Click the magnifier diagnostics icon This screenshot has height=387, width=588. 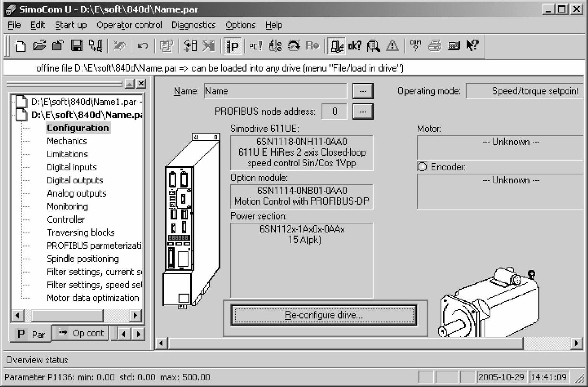coord(373,46)
